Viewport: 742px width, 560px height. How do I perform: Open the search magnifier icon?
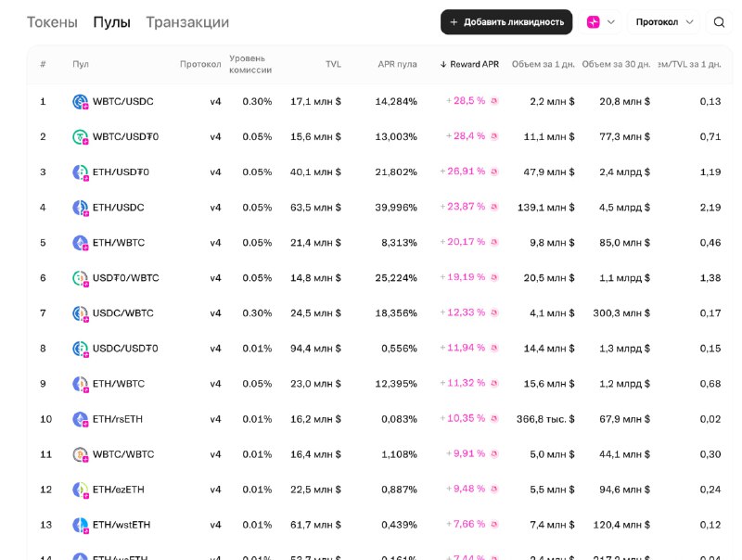pos(720,20)
